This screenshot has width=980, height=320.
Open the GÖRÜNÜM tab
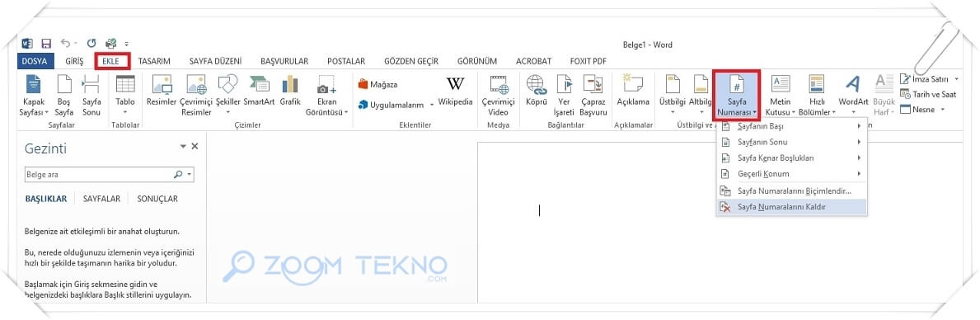477,61
